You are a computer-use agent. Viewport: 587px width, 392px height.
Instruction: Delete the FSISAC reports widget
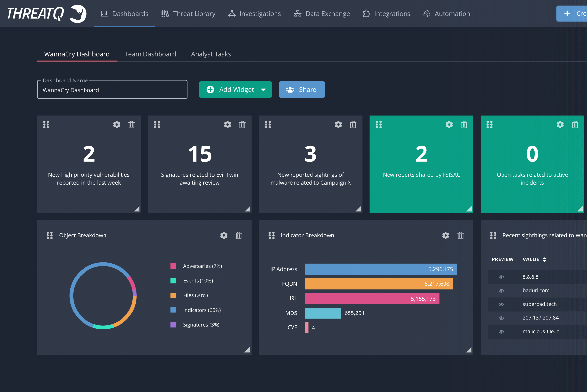tap(464, 125)
